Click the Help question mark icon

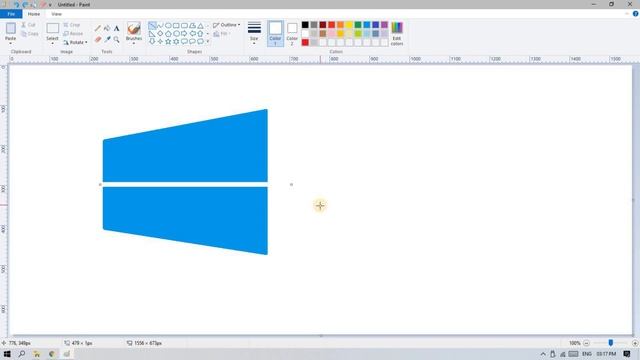[636, 14]
